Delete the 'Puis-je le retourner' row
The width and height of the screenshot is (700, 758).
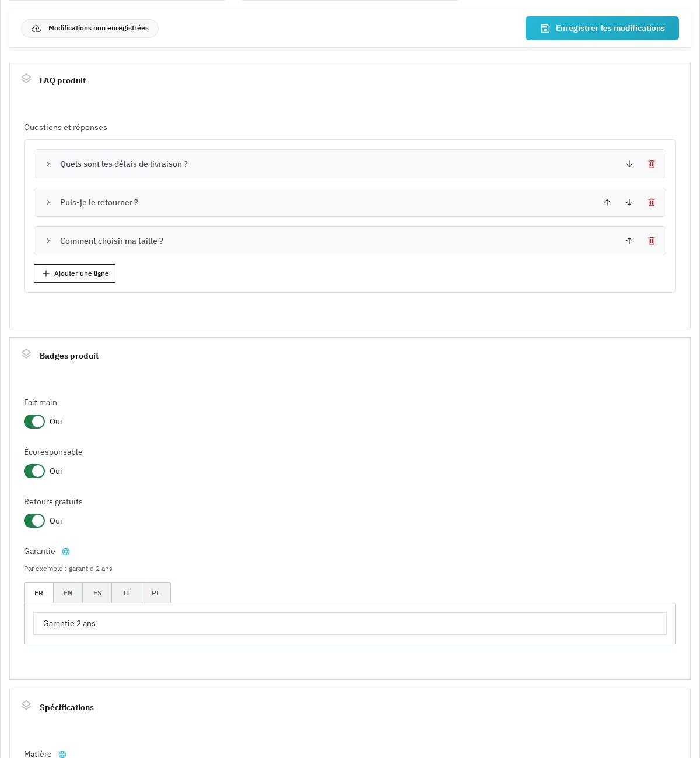pos(652,202)
